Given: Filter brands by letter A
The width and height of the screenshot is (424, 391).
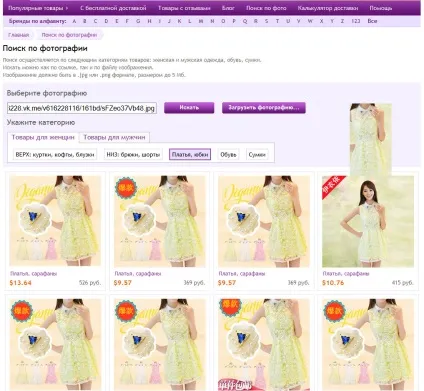Looking at the screenshot, I should [x=74, y=21].
